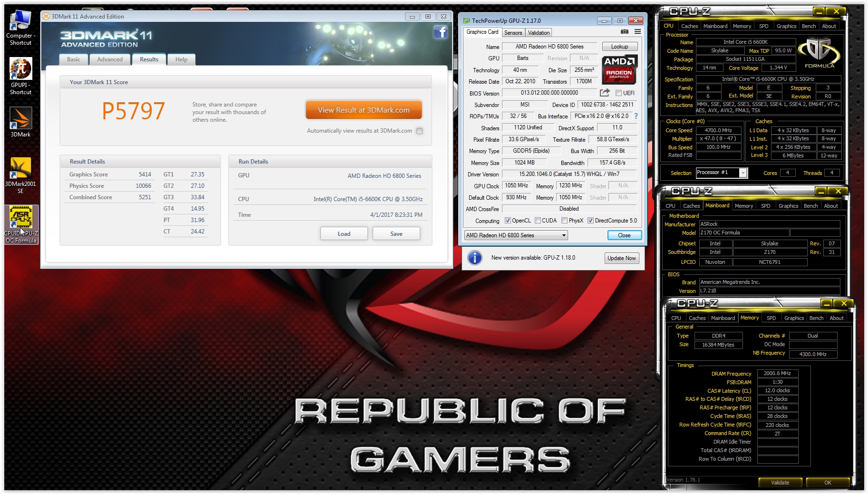Click the Validate button in CPU-Z
The image size is (868, 494).
[x=780, y=483]
